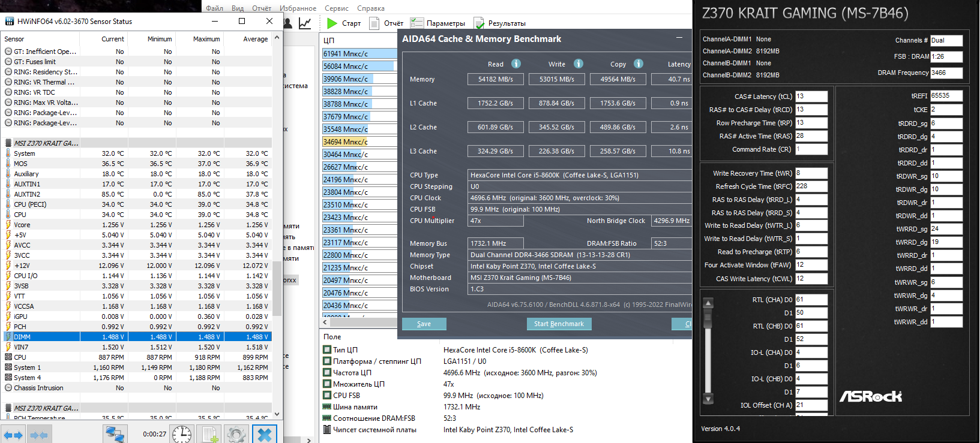Image resolution: width=980 pixels, height=443 pixels.
Task: Click the HWiNFO vertical scrollbar thumb
Action: (277, 288)
